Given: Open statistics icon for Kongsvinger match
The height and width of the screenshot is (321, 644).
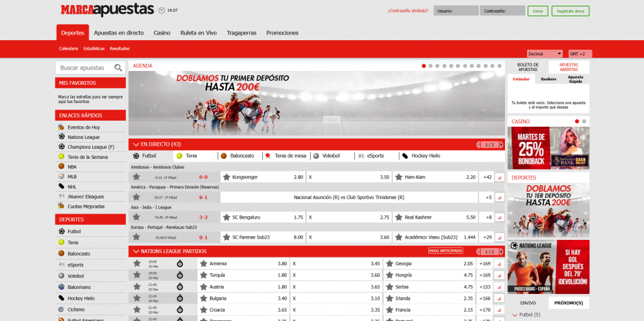Looking at the screenshot, I should point(499,177).
